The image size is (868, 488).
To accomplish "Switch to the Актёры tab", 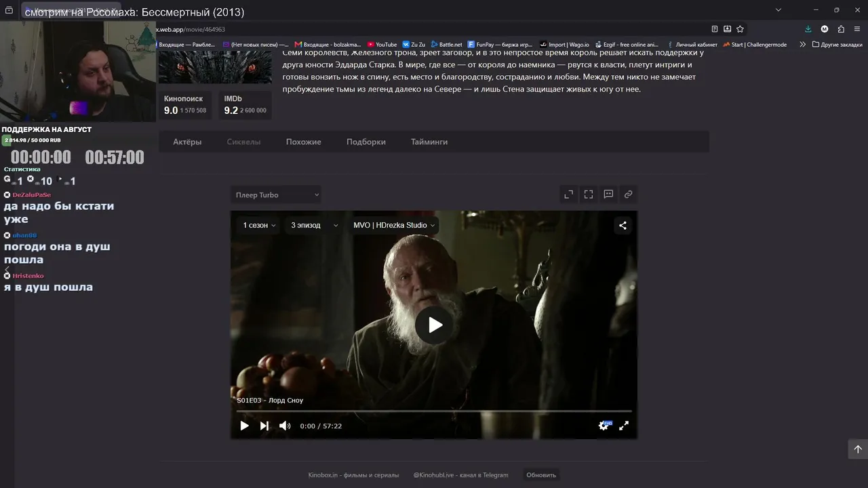I will (x=187, y=142).
